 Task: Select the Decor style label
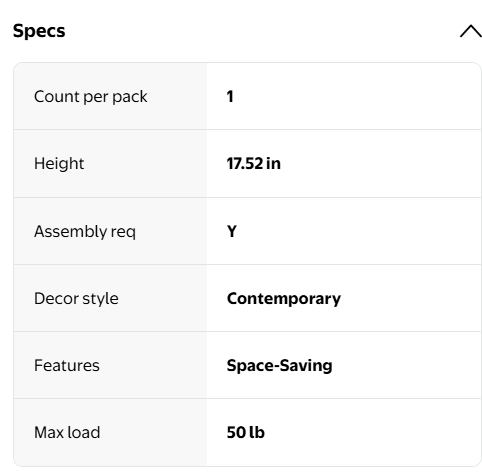[76, 298]
